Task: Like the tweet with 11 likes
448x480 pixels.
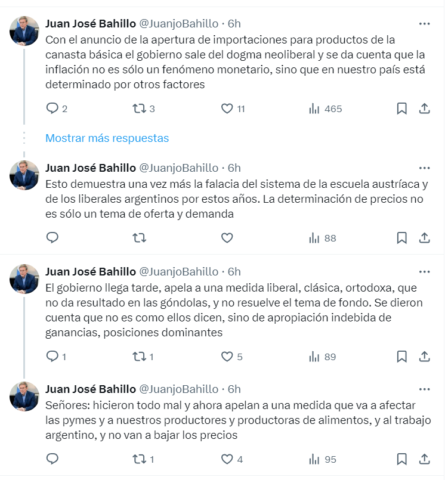Action: [x=227, y=109]
